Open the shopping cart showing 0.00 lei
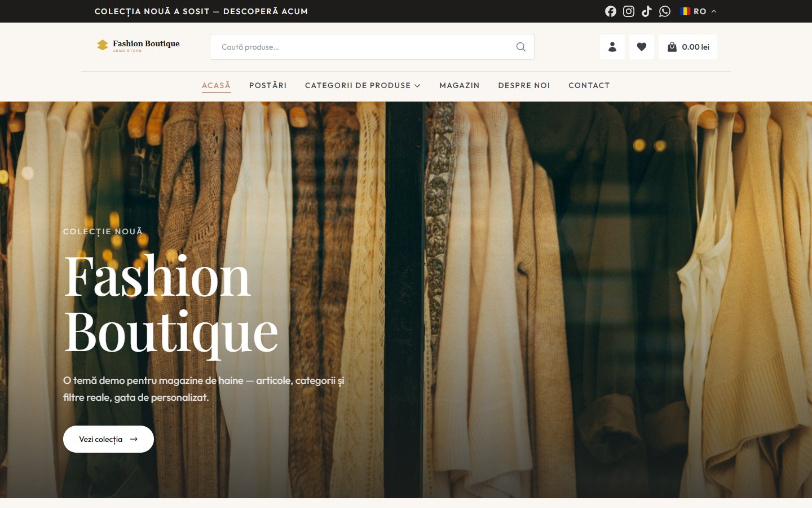 click(688, 47)
